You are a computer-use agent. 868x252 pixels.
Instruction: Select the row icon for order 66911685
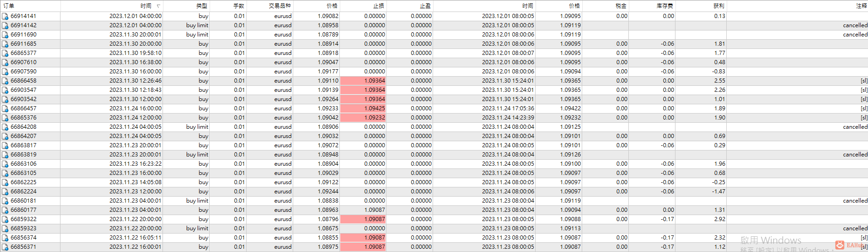click(x=5, y=44)
